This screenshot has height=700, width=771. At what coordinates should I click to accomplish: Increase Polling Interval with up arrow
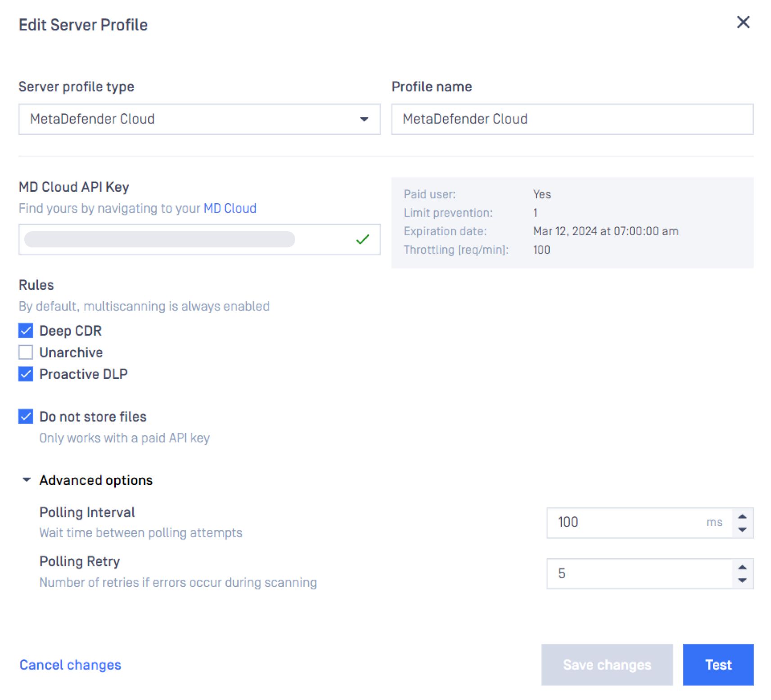[742, 516]
